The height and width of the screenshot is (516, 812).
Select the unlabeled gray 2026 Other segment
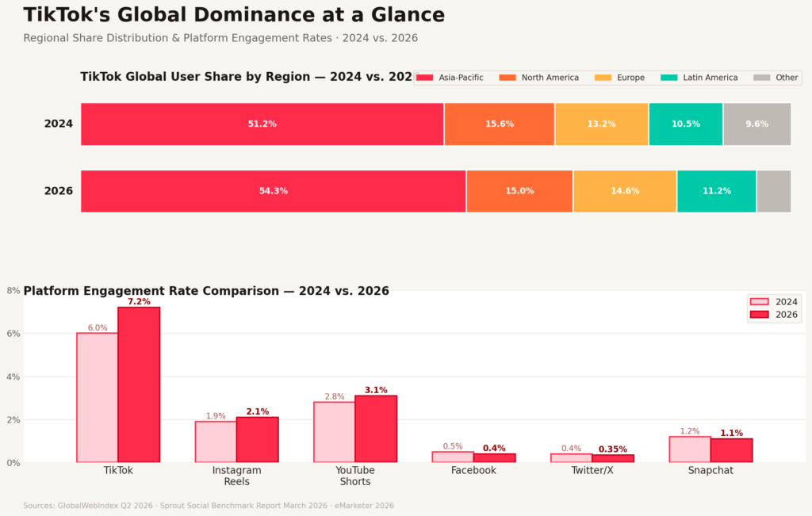774,192
